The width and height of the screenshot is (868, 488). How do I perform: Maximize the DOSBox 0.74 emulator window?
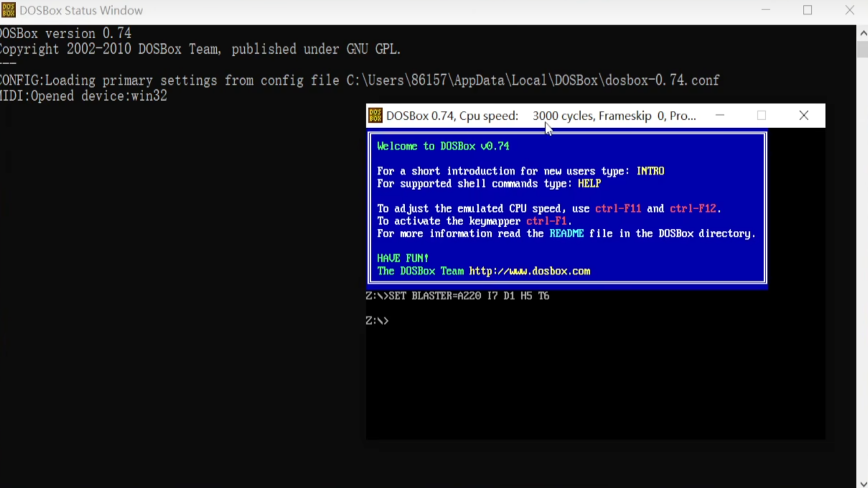[x=761, y=115]
